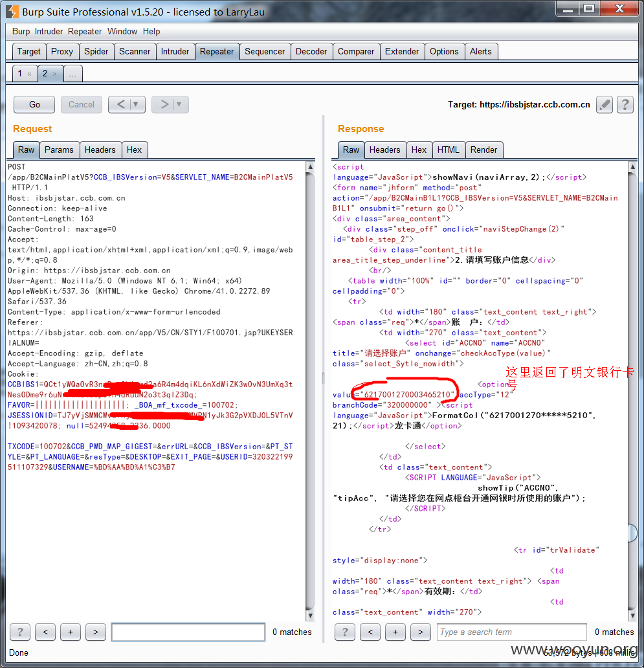Open the Repeater menu in menu bar
644x668 pixels.
tap(85, 31)
